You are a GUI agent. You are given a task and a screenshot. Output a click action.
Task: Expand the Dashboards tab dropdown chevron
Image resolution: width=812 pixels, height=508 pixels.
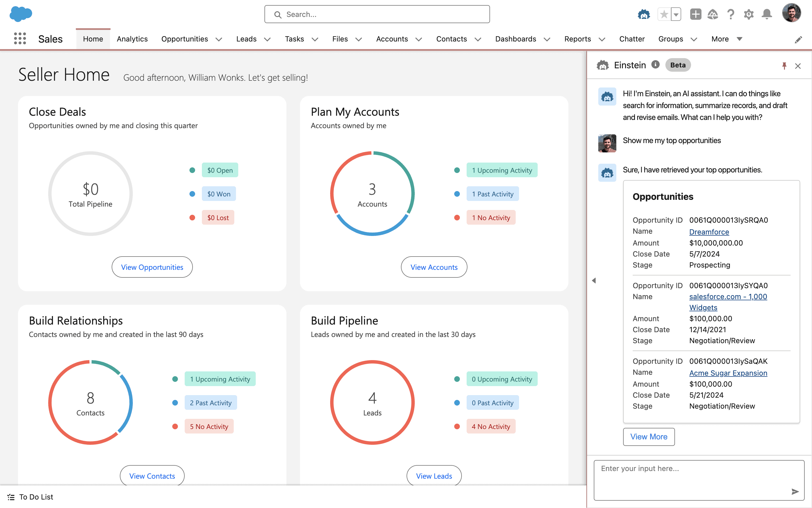[547, 39]
